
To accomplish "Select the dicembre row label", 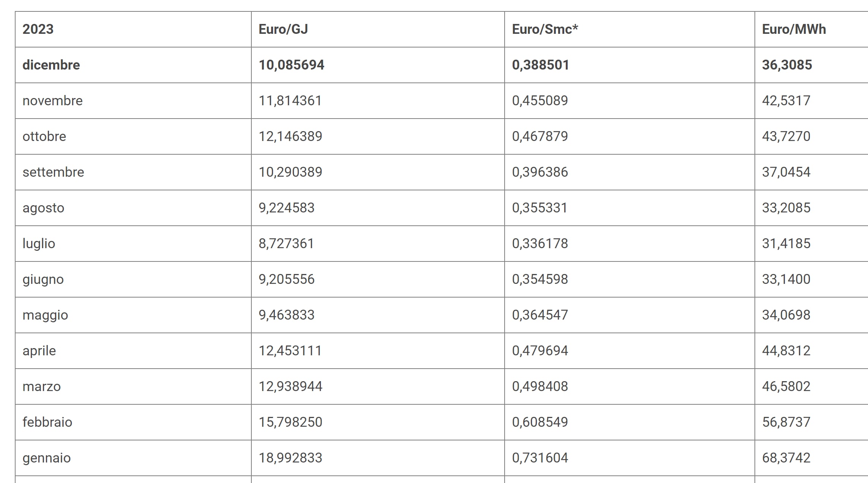I will 51,65.
